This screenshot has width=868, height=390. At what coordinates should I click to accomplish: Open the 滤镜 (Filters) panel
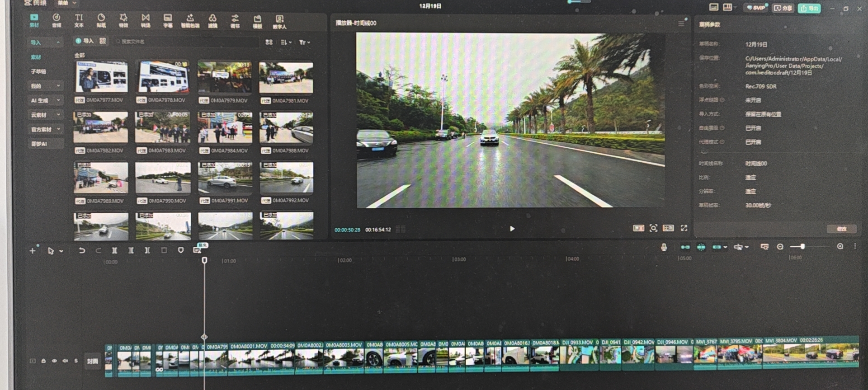pyautogui.click(x=212, y=20)
